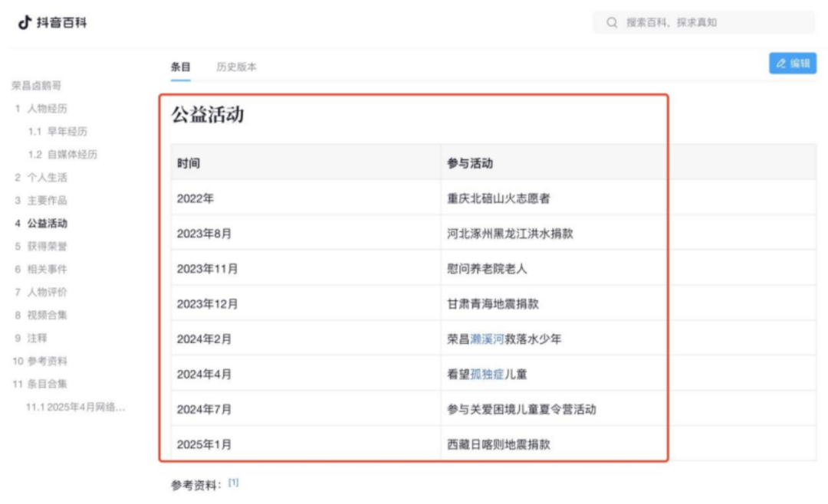Select the 条目 tab

(x=181, y=67)
